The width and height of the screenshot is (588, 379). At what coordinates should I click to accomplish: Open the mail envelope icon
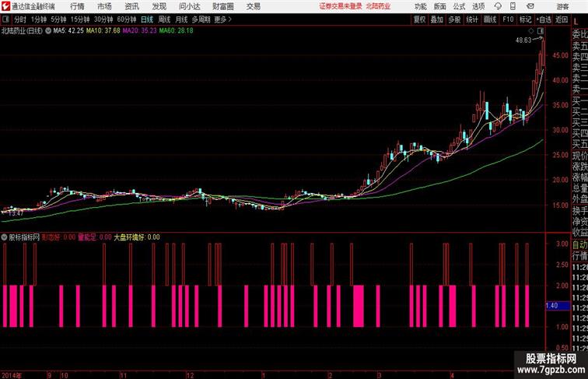[x=530, y=6]
